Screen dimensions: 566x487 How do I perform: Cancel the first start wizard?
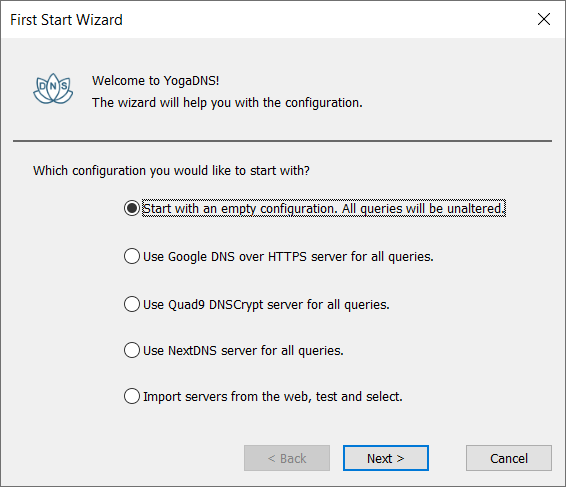pos(509,458)
